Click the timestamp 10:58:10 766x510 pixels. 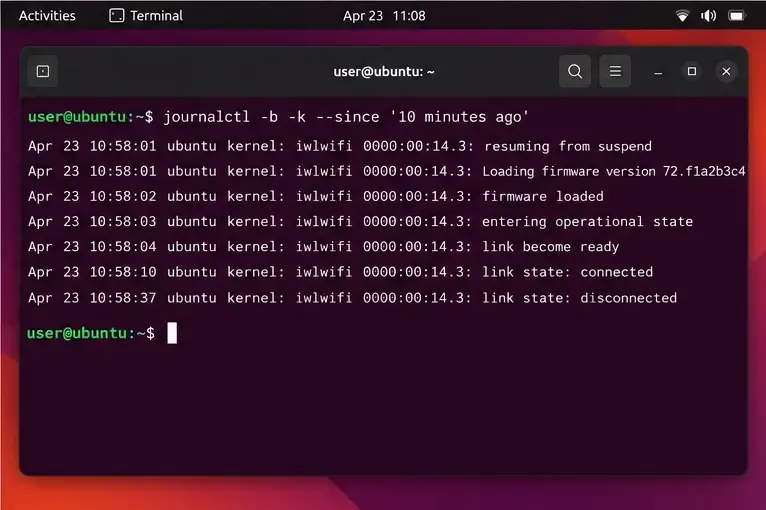point(123,272)
